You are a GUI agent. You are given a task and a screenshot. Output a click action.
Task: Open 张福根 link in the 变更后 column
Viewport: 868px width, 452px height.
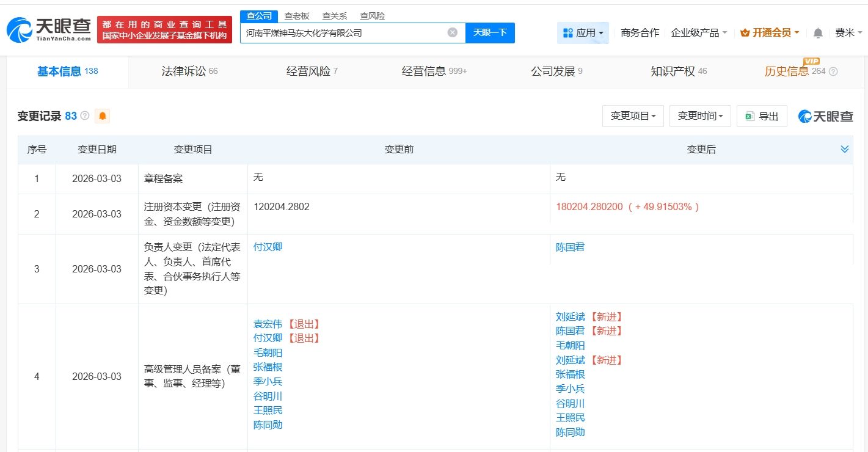[x=570, y=374]
